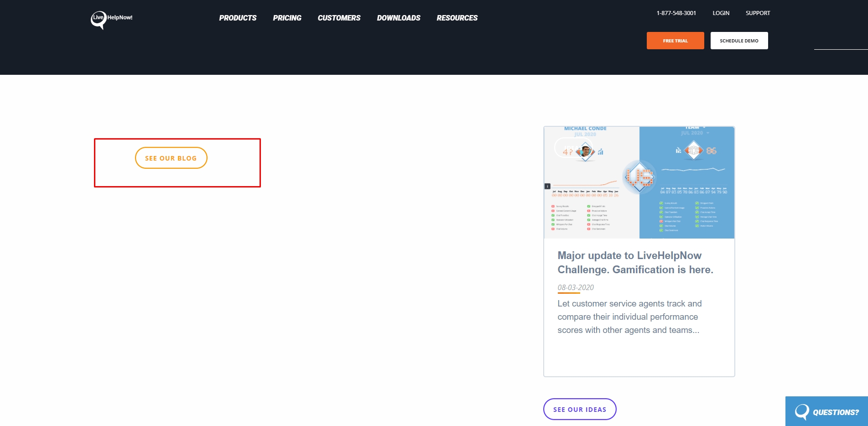
Task: Open the Products menu
Action: [x=238, y=18]
